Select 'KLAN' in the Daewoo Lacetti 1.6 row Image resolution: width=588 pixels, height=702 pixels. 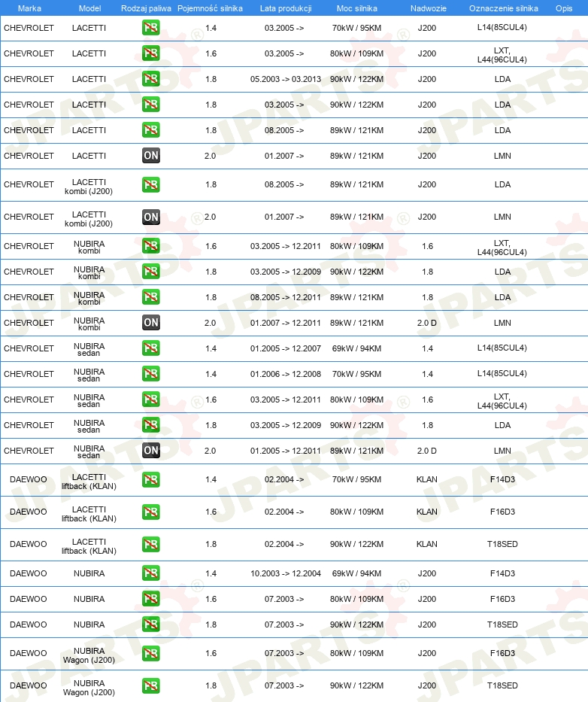[x=427, y=512]
